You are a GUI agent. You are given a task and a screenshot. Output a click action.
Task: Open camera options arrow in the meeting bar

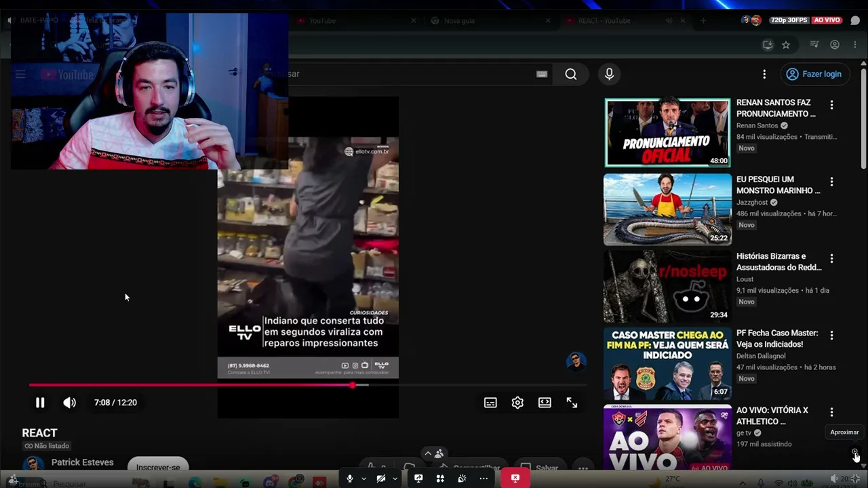pyautogui.click(x=395, y=479)
